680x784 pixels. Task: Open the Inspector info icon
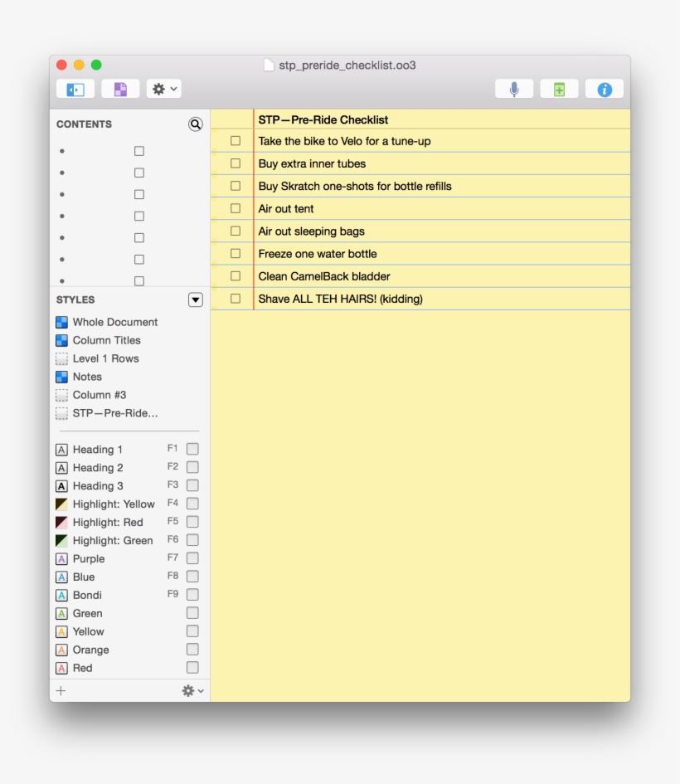[604, 89]
